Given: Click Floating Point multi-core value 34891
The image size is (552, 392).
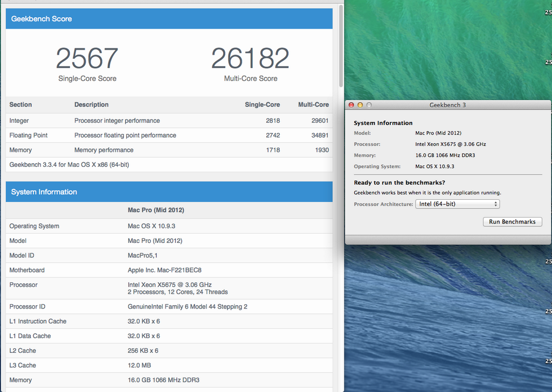Looking at the screenshot, I should point(320,135).
